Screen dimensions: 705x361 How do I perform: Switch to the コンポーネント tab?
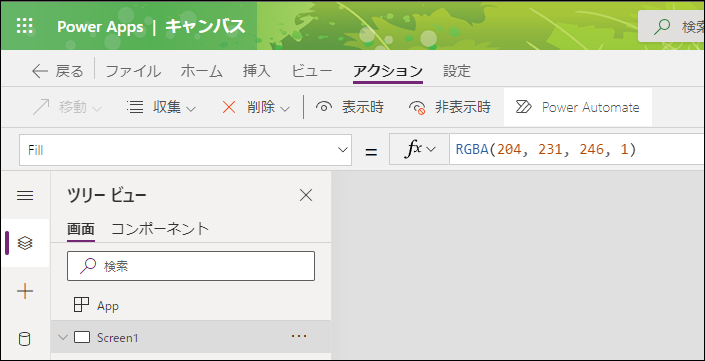pyautogui.click(x=160, y=229)
